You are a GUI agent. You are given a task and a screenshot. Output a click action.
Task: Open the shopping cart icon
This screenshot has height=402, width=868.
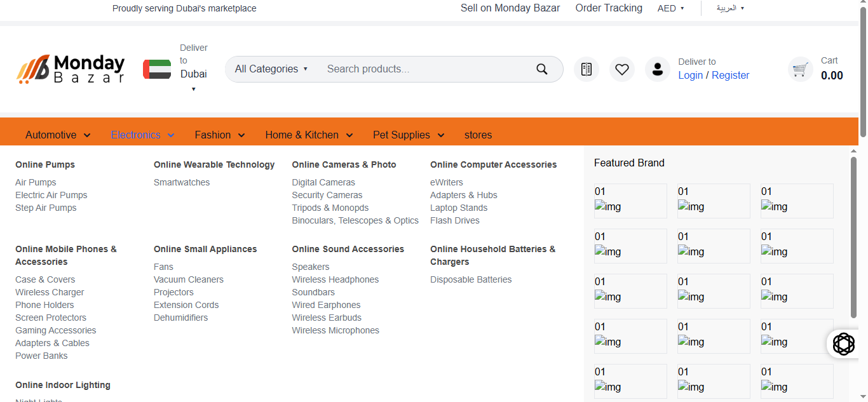click(800, 69)
